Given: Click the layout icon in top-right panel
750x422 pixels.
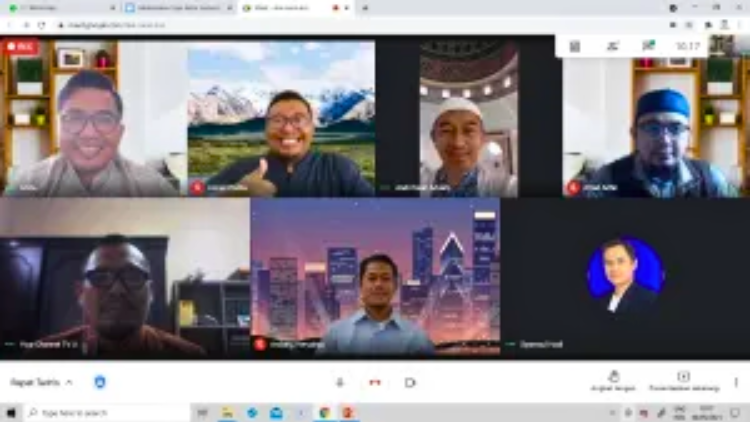Looking at the screenshot, I should pos(575,46).
